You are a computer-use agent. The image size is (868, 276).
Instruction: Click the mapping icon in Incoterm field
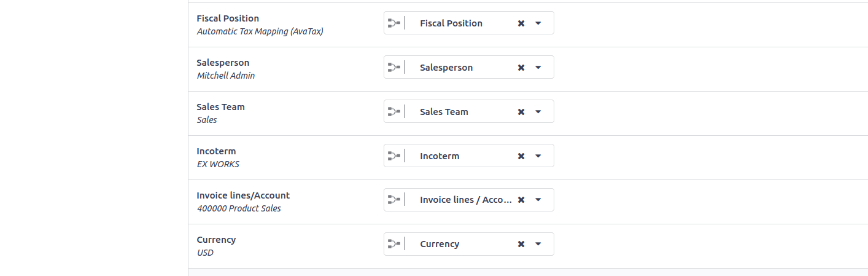(x=394, y=156)
